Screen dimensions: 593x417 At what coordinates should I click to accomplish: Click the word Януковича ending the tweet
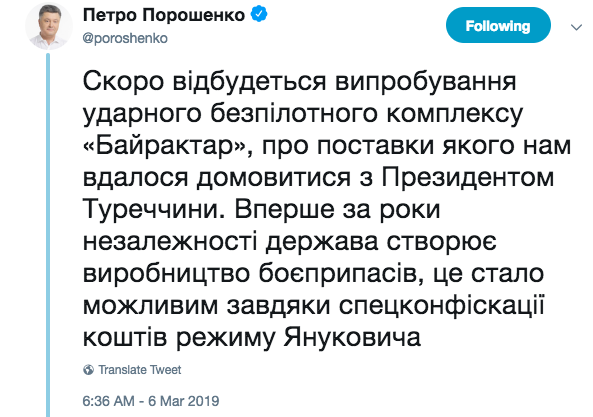click(x=352, y=337)
